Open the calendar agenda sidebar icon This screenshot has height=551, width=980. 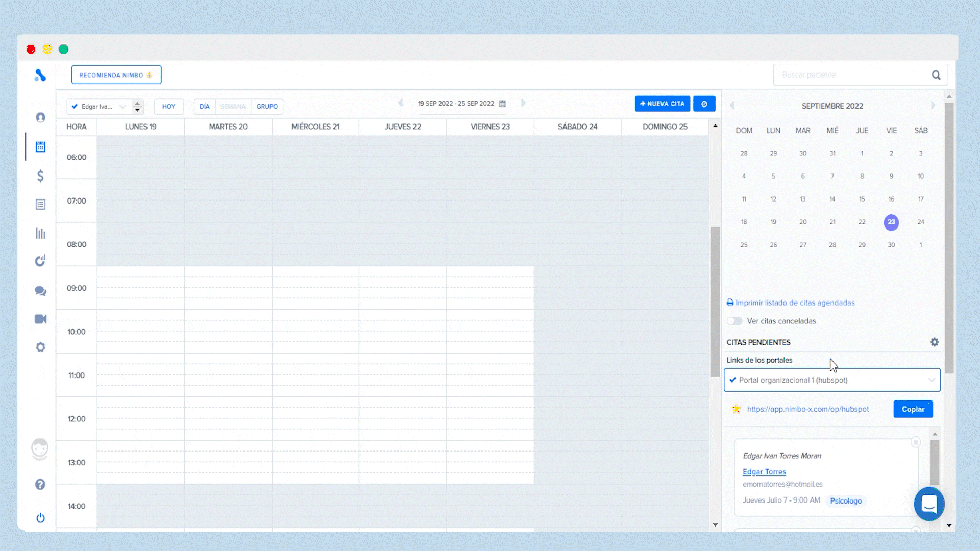tap(40, 147)
